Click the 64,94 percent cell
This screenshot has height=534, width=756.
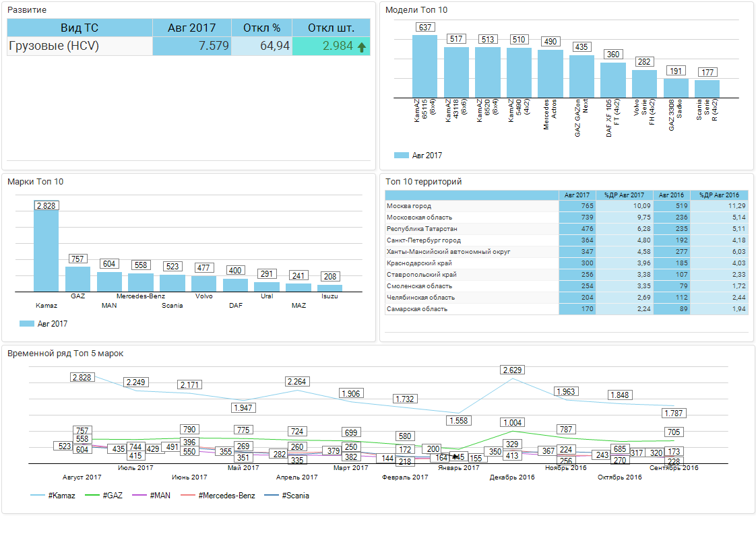262,46
